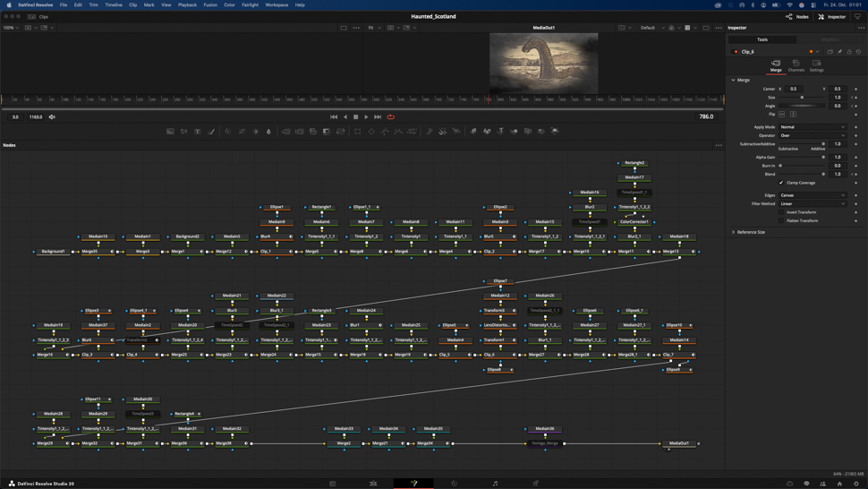Pin the Clip_6 tool in Inspector
Screen dimensions: 868x489
[x=839, y=52]
